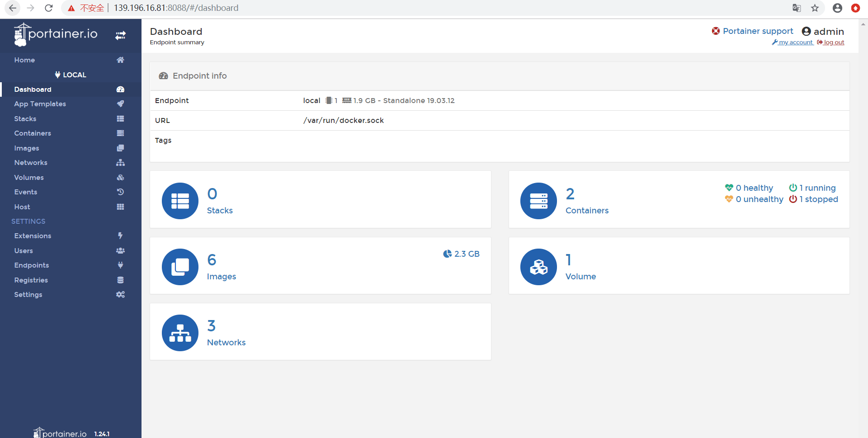Image resolution: width=868 pixels, height=438 pixels.
Task: Select the /var/run/docker.sock URL text
Action: (x=344, y=121)
